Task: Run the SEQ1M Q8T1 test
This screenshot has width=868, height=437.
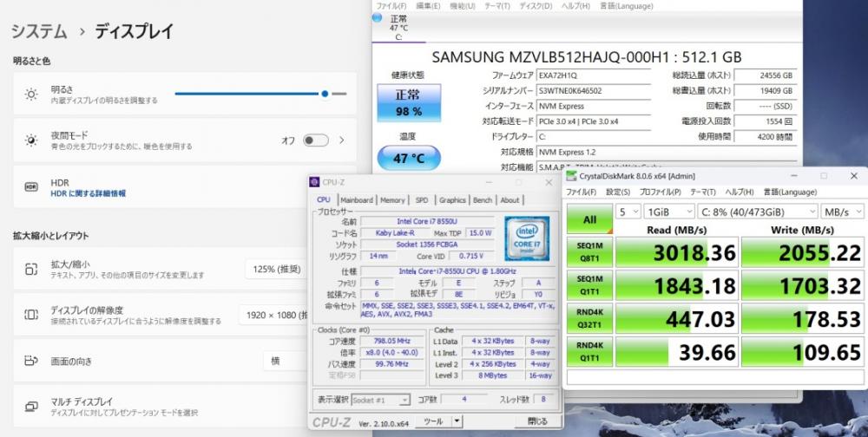Action: coord(589,252)
